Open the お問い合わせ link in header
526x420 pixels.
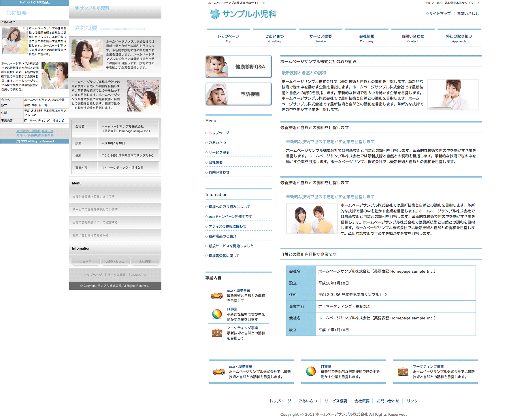tap(467, 14)
